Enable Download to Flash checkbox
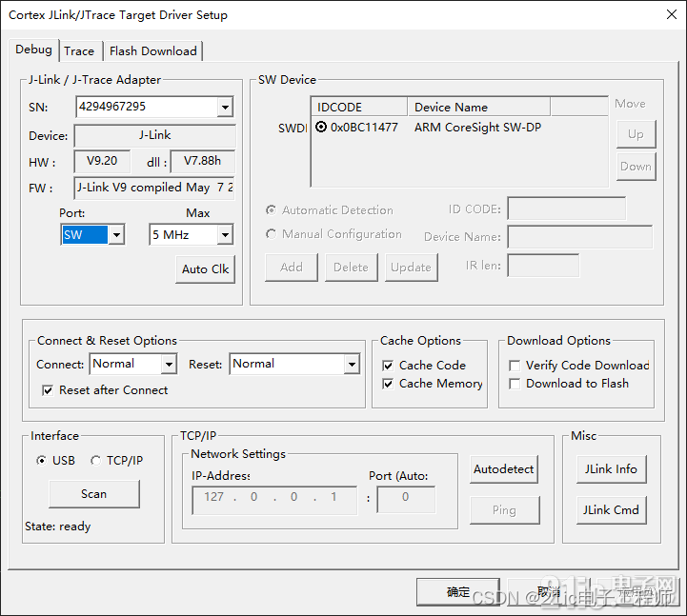This screenshot has width=687, height=616. pyautogui.click(x=515, y=384)
